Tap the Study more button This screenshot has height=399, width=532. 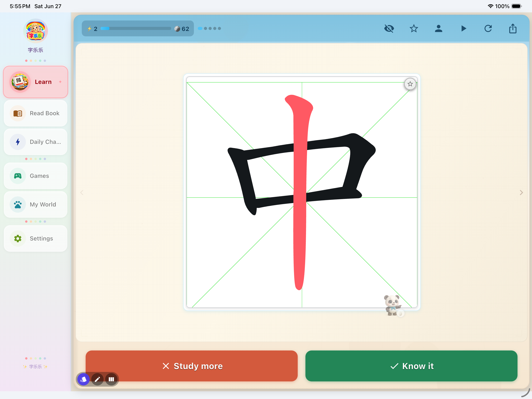coord(191,366)
